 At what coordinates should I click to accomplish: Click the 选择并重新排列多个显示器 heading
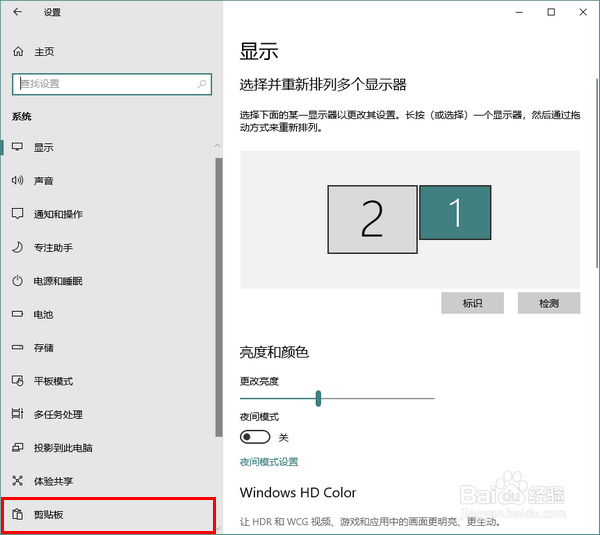tap(323, 85)
